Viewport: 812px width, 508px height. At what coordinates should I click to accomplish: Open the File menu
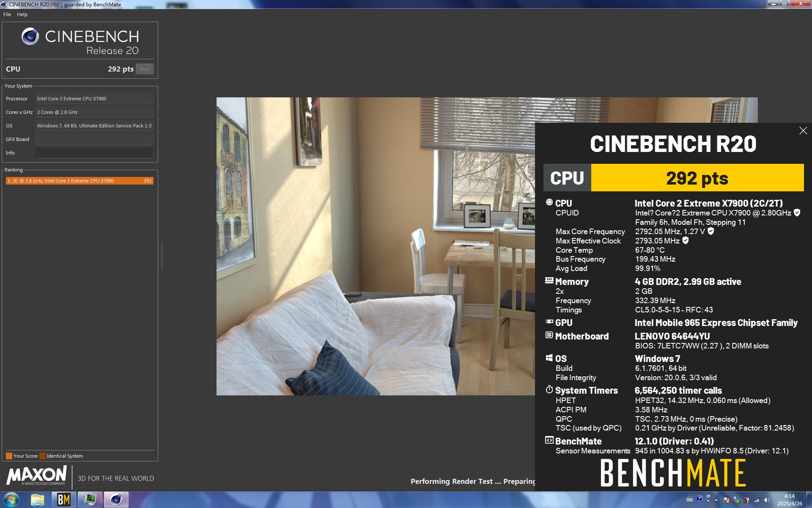(x=7, y=14)
